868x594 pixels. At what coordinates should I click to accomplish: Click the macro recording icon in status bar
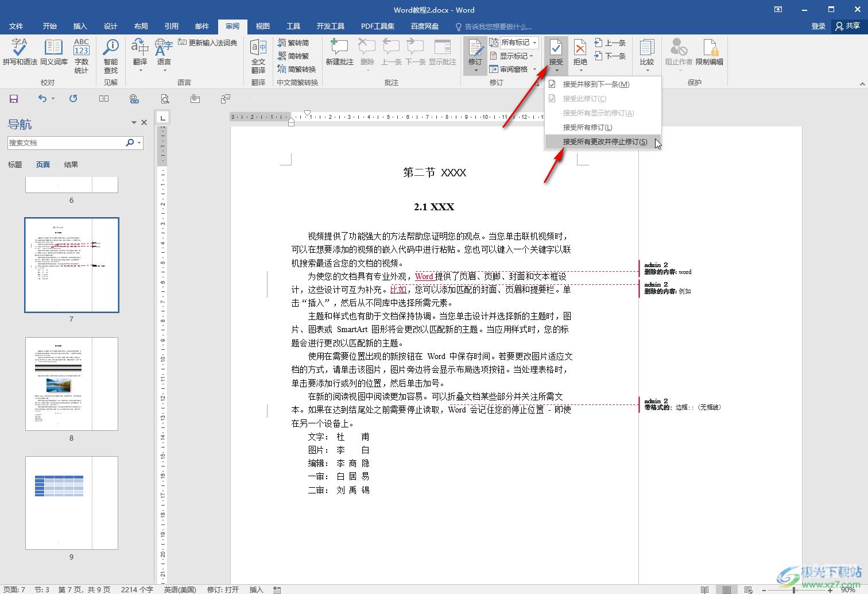pos(277,589)
